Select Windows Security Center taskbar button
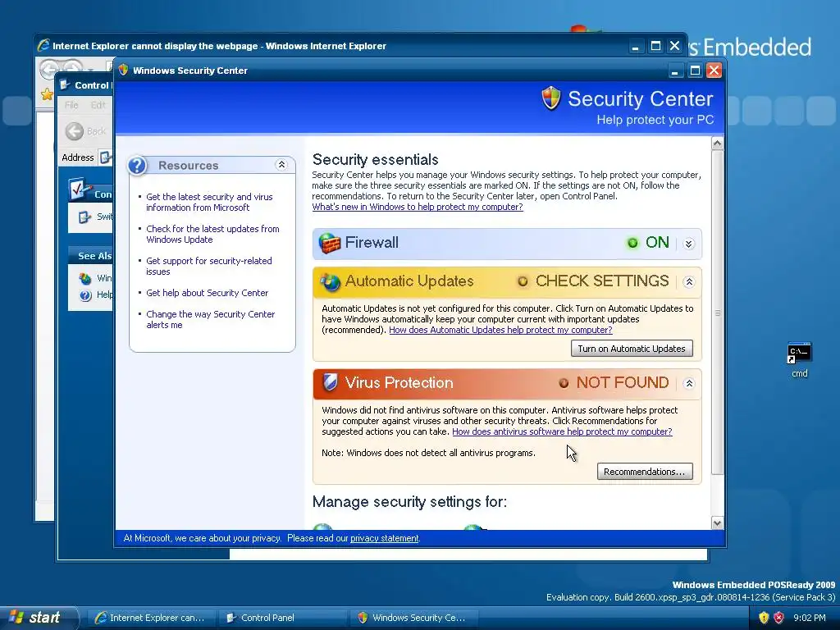Image resolution: width=840 pixels, height=630 pixels. pos(413,618)
